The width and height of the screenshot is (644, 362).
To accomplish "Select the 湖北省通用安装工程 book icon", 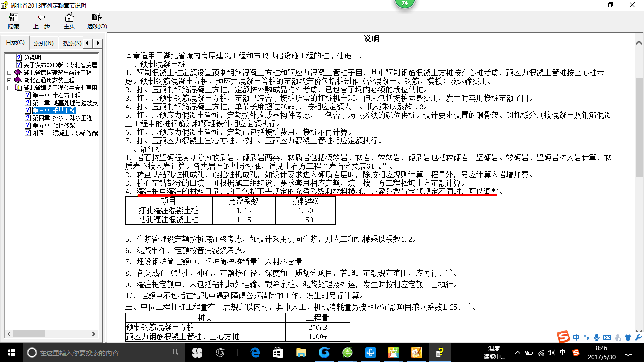I will point(18,80).
